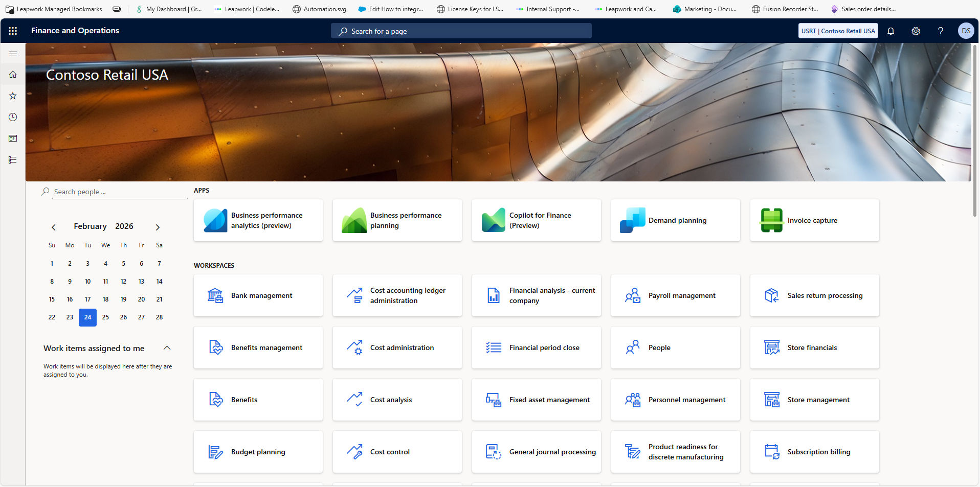Screen dimensions: 980x487
Task: Open Leapwork Managed Bookmarks folder
Action: (54, 9)
